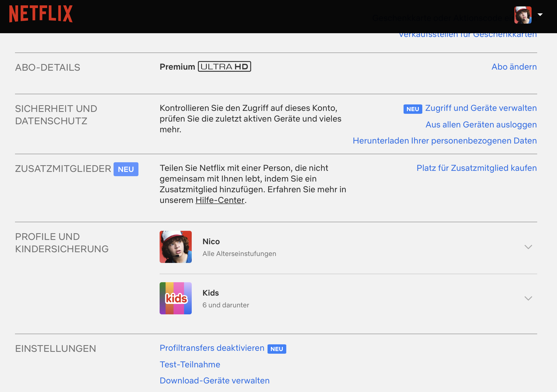The height and width of the screenshot is (392, 557).
Task: Click NEU badge next to Profiltransfers
Action: point(277,349)
